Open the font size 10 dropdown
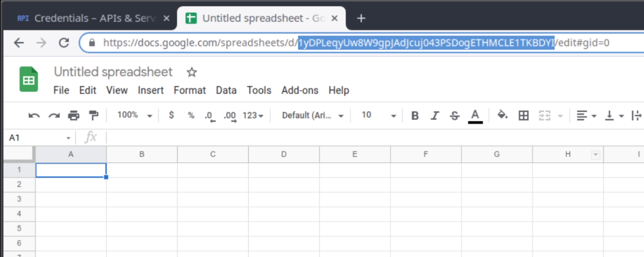The image size is (644, 257). click(x=379, y=115)
